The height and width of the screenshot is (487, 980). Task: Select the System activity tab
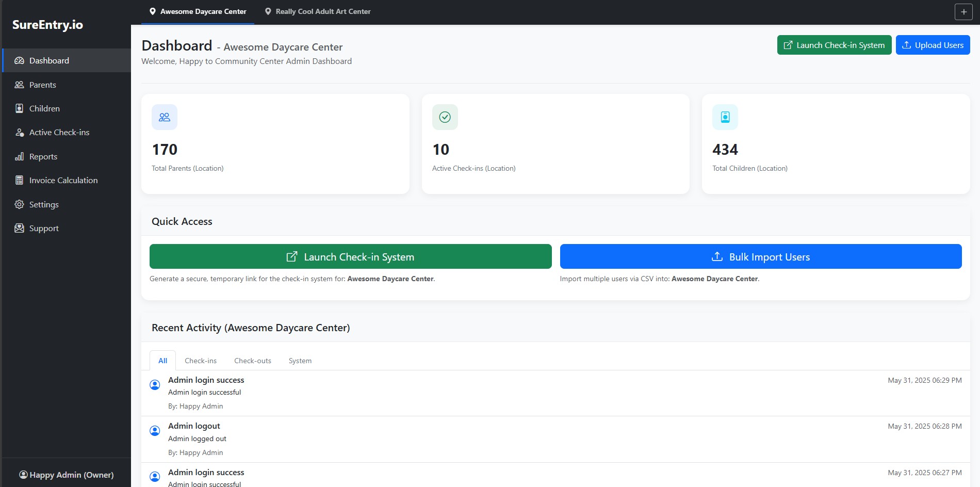pyautogui.click(x=300, y=360)
